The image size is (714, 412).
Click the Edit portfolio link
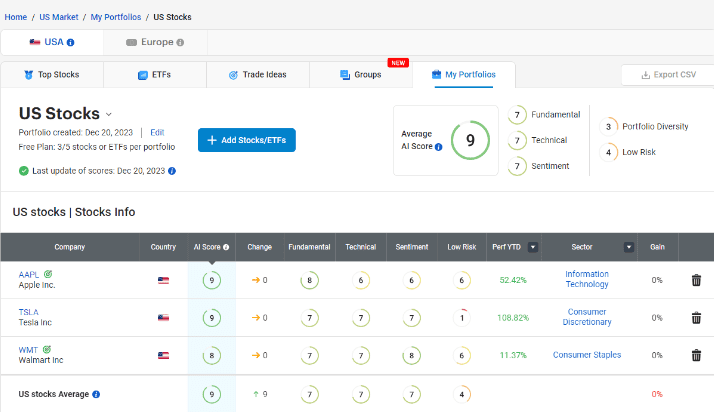[x=157, y=132]
